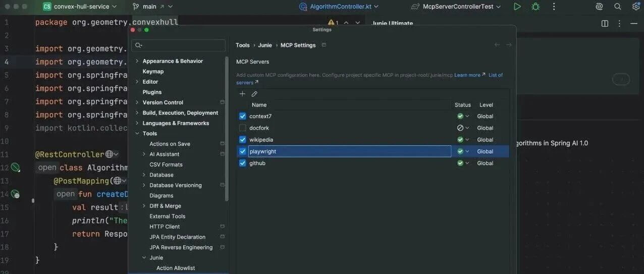Click the forward arrow in Settings
Screen dimensions: 644x274
click(x=509, y=45)
